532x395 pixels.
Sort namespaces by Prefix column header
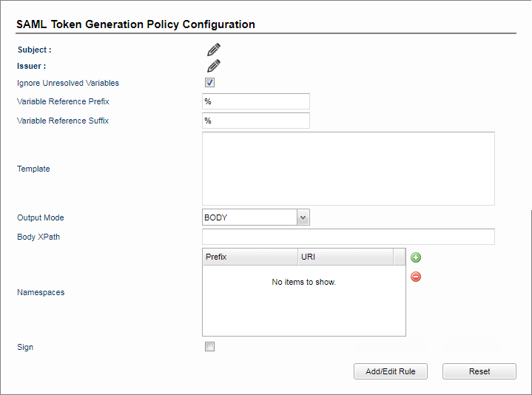click(250, 257)
